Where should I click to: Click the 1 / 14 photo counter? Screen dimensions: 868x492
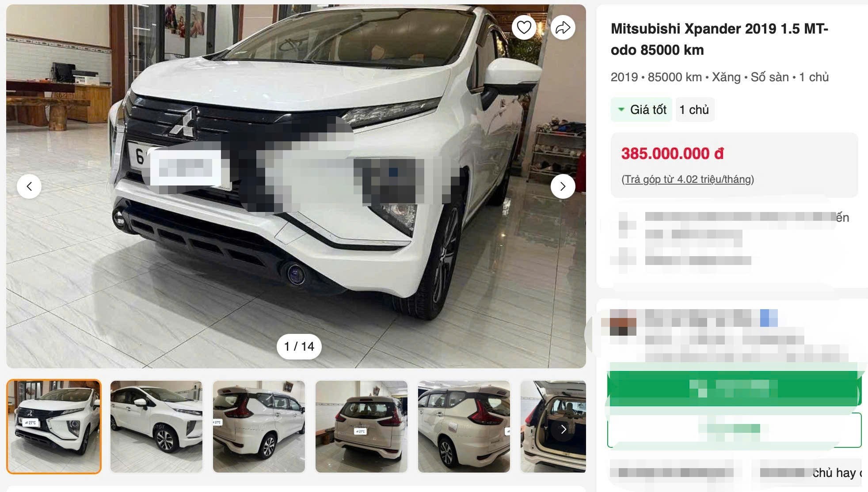coord(299,347)
